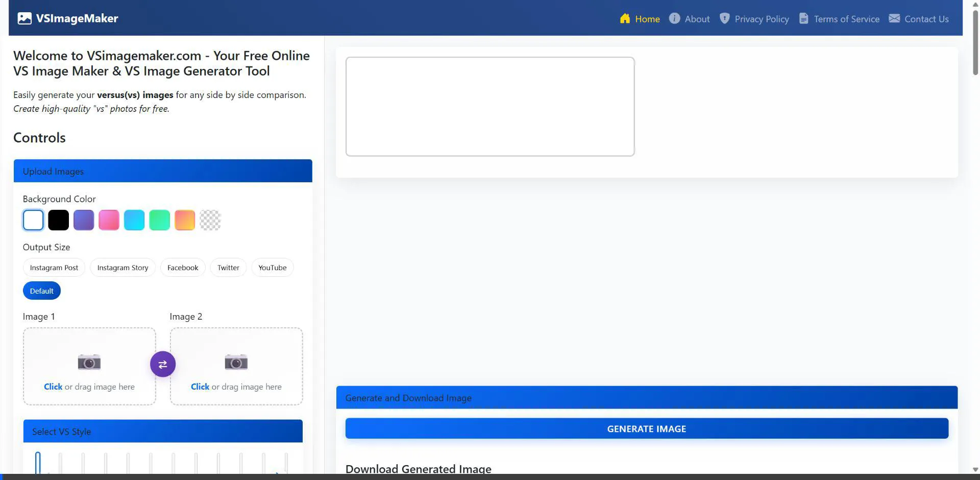The image size is (980, 480).
Task: Click the Image 2 upload drop zone
Action: 236,367
